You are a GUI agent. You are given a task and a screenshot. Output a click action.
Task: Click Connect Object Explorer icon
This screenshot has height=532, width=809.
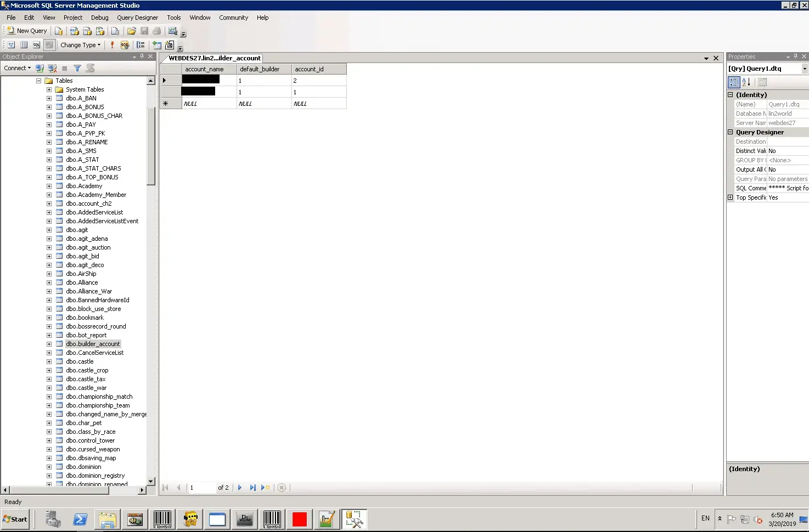click(x=40, y=68)
